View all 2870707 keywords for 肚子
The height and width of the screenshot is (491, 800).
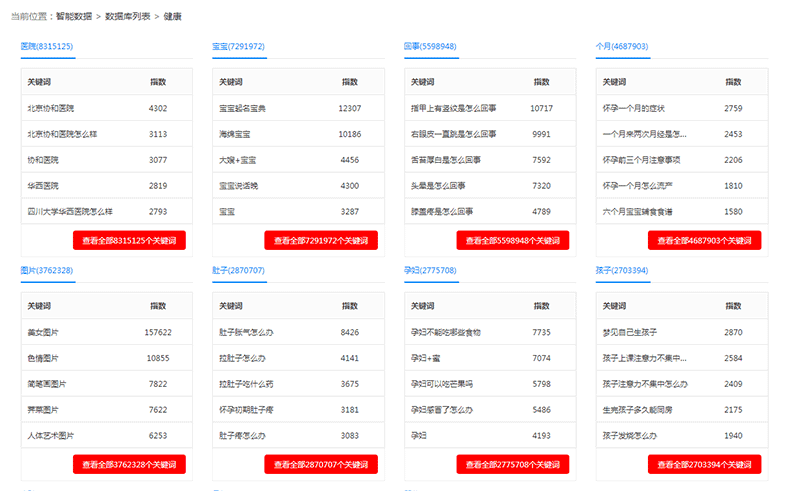click(321, 464)
